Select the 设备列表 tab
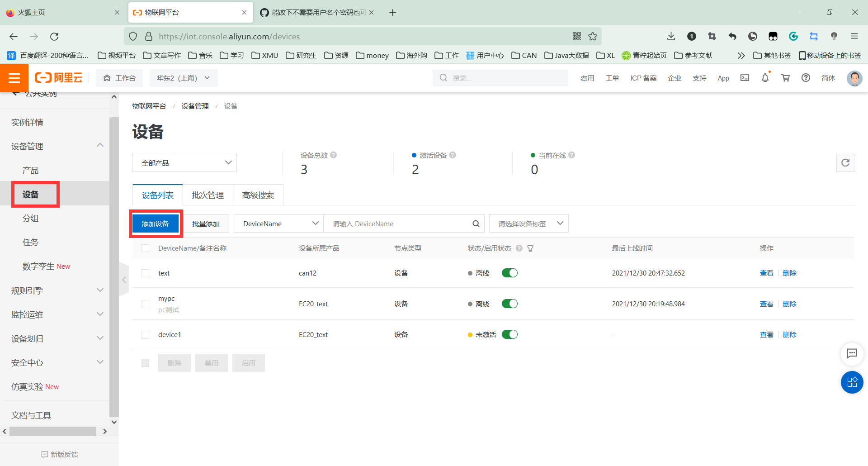 tap(157, 195)
